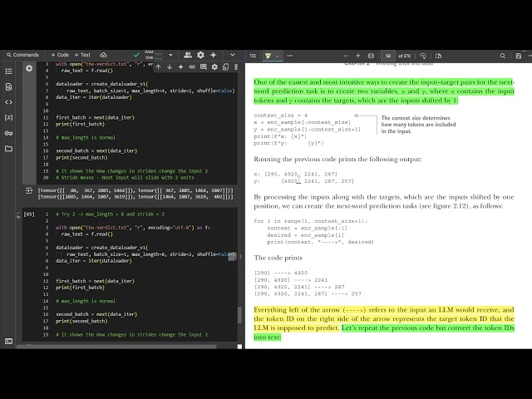
Task: Add a new Text cell
Action: pos(82,55)
